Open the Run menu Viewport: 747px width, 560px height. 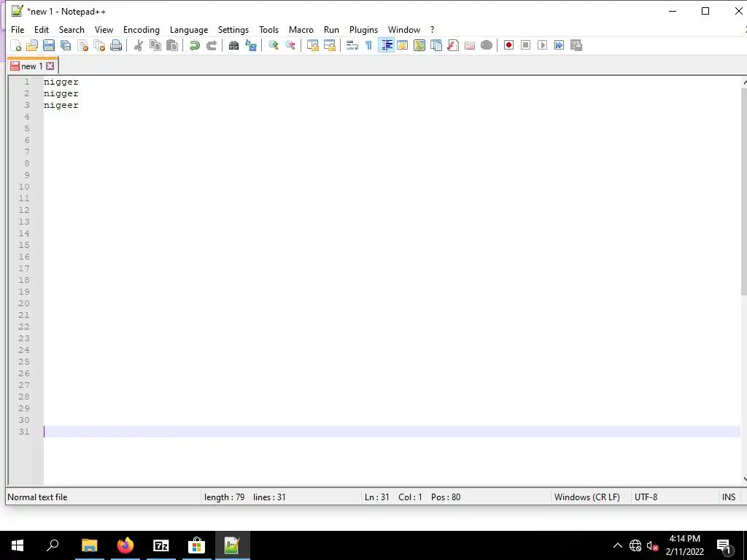[332, 29]
